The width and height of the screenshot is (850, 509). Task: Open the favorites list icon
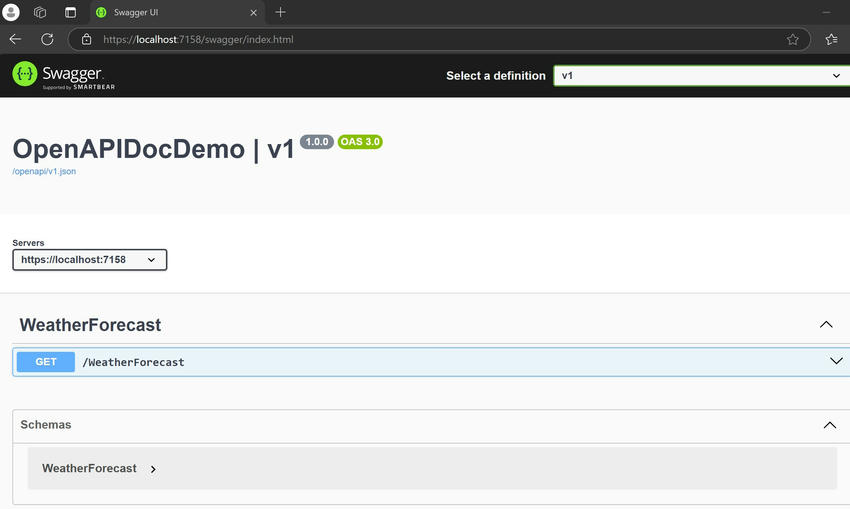pyautogui.click(x=831, y=40)
